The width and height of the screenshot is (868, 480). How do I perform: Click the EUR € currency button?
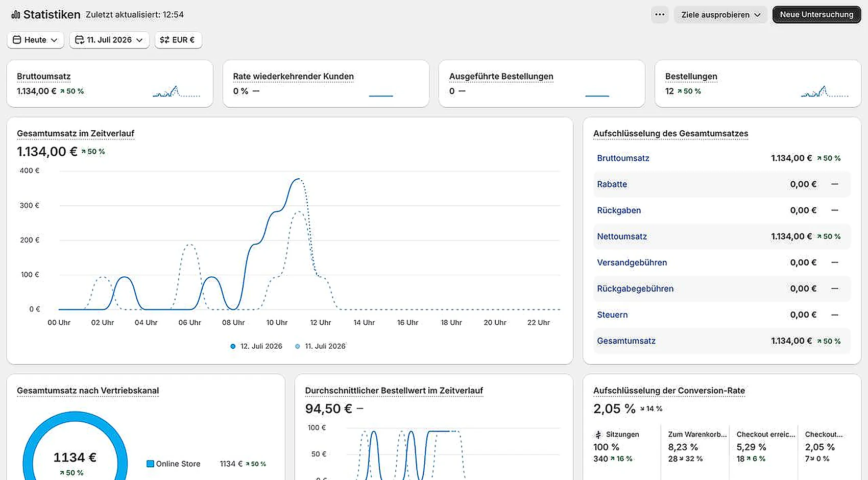178,40
